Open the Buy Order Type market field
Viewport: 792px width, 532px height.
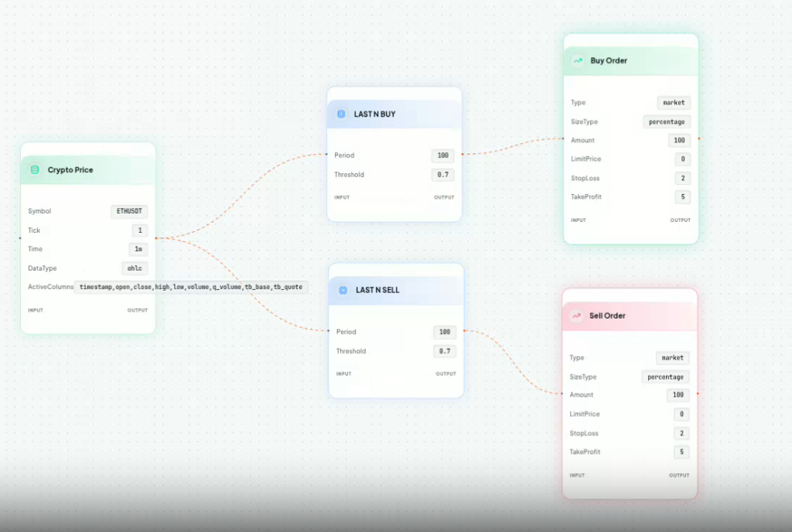point(674,103)
